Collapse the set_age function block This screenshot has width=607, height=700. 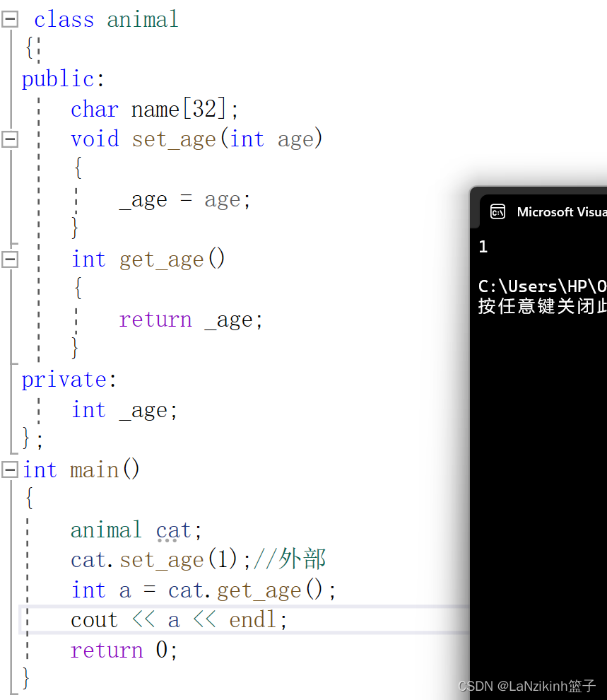pos(10,139)
